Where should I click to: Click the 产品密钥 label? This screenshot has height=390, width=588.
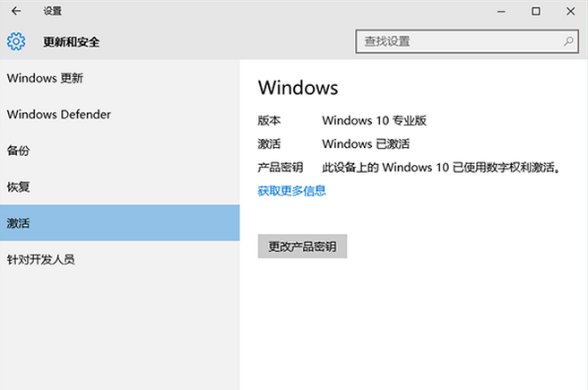click(x=281, y=168)
